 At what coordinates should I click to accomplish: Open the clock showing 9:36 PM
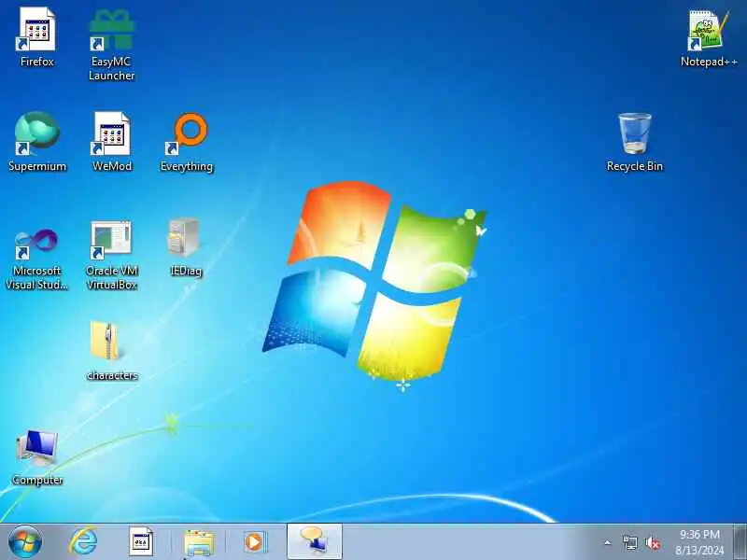699,542
